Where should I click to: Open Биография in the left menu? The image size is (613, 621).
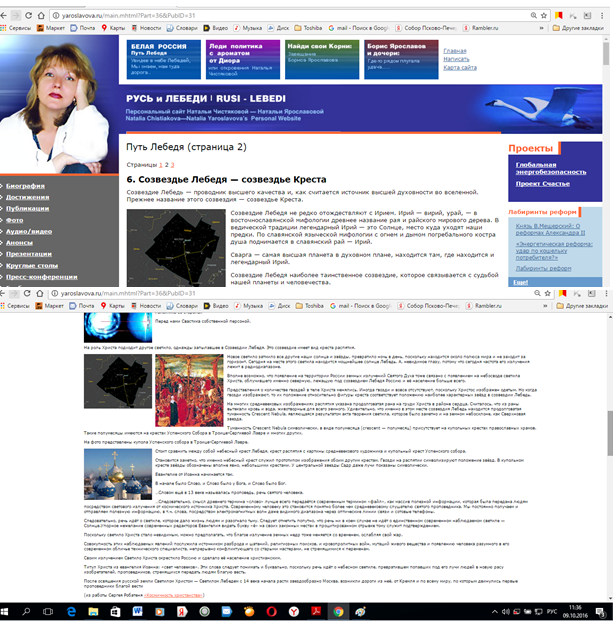coord(25,186)
